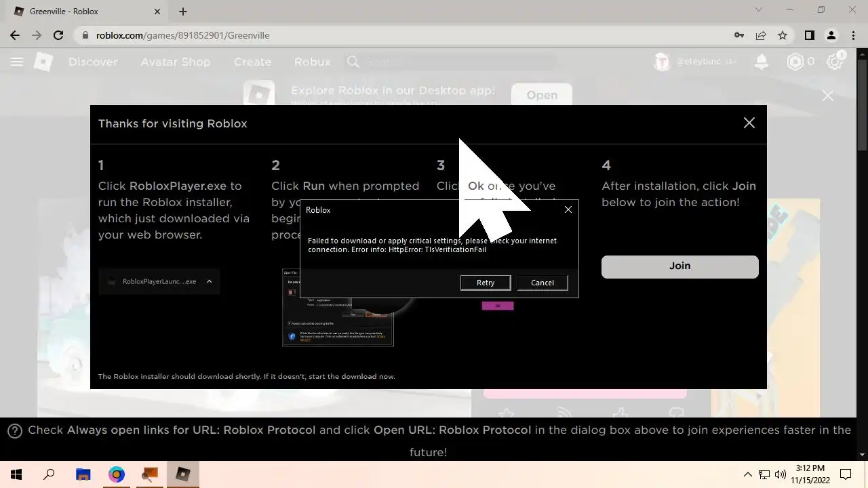Select the Greenville - Roblox tab
This screenshot has height=488, width=868.
point(85,12)
